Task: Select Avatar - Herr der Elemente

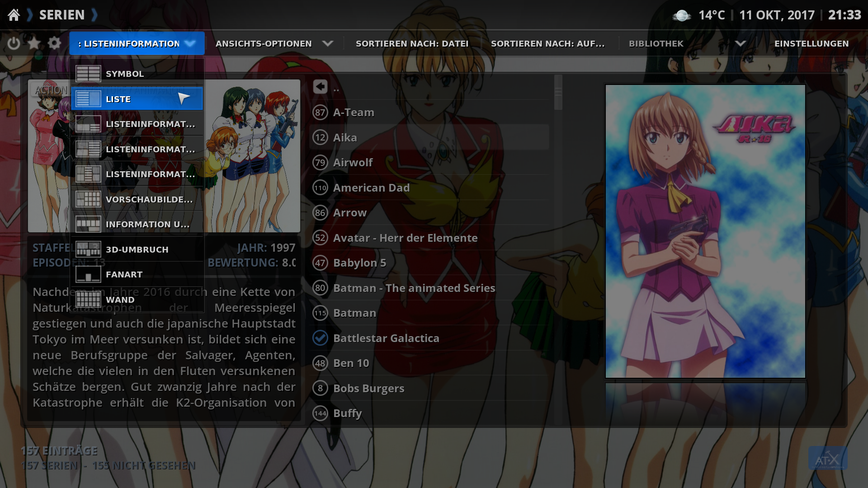Action: 429,238
